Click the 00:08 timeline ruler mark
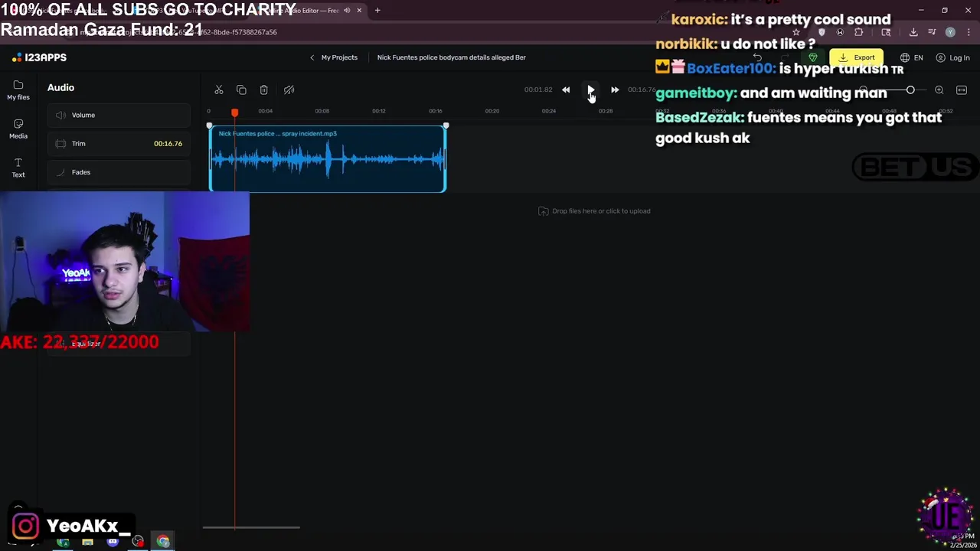980x551 pixels. [322, 111]
